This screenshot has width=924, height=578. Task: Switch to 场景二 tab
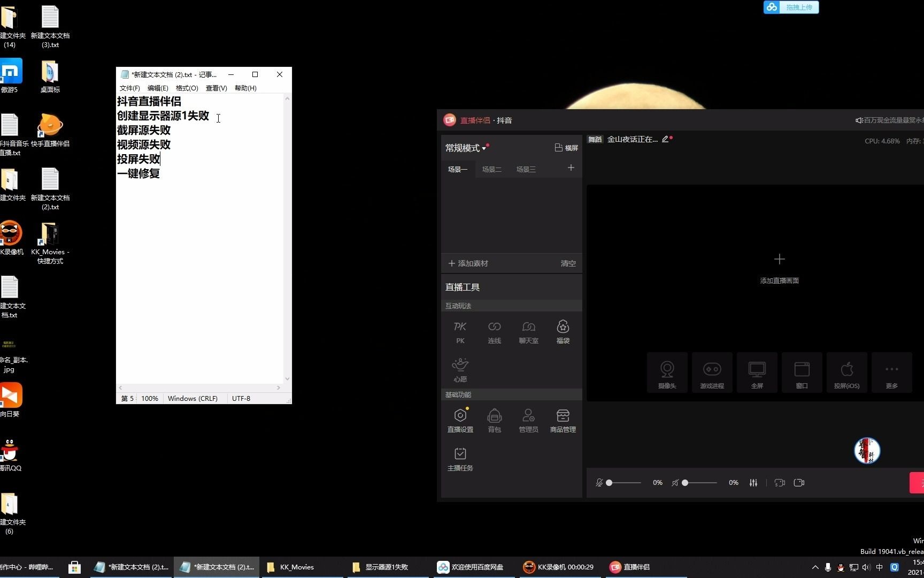(492, 169)
